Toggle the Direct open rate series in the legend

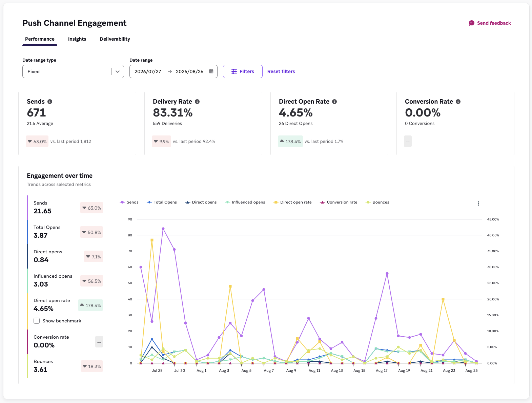pyautogui.click(x=292, y=202)
